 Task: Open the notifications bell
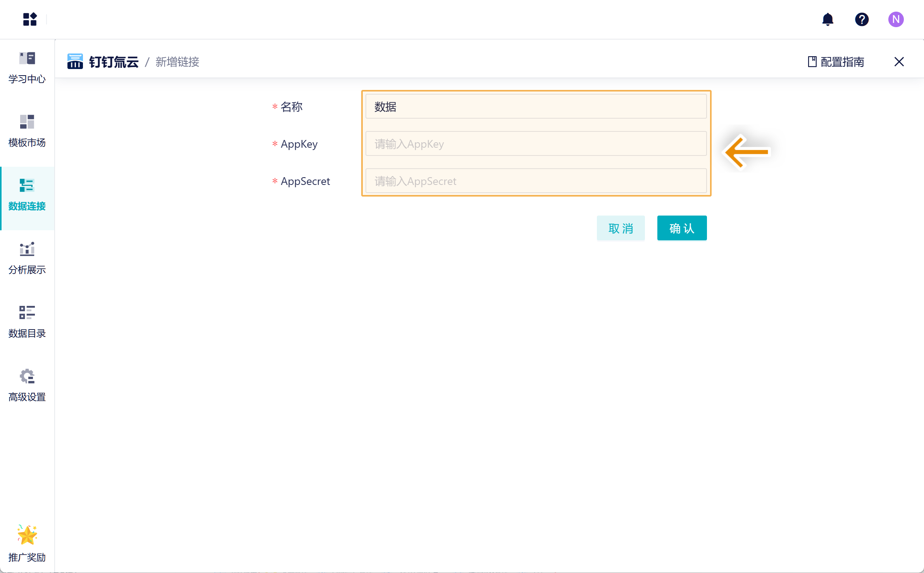click(827, 19)
